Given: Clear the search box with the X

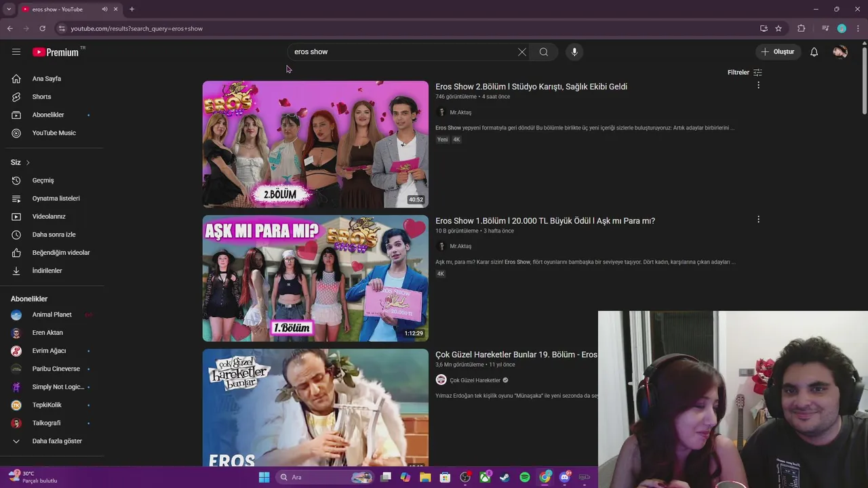Looking at the screenshot, I should (x=521, y=52).
